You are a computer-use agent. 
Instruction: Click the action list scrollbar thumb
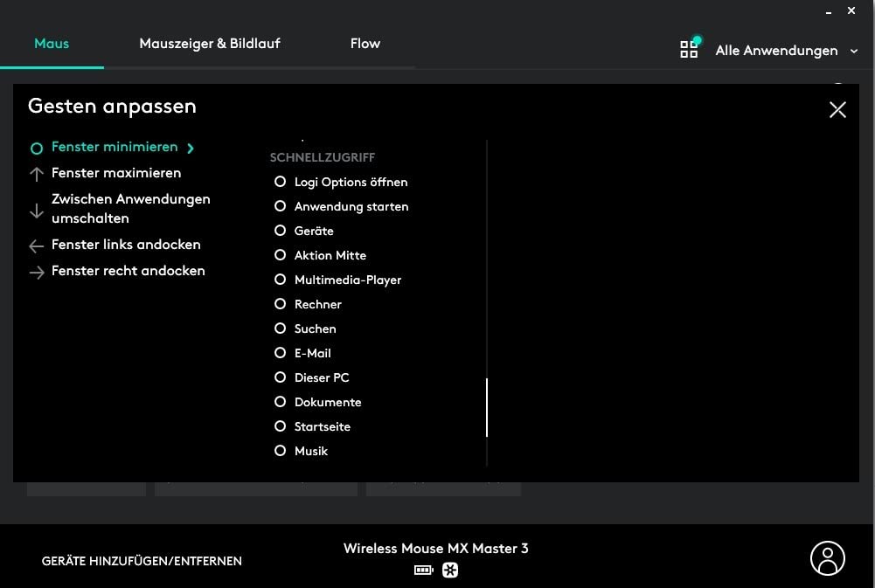(x=487, y=407)
